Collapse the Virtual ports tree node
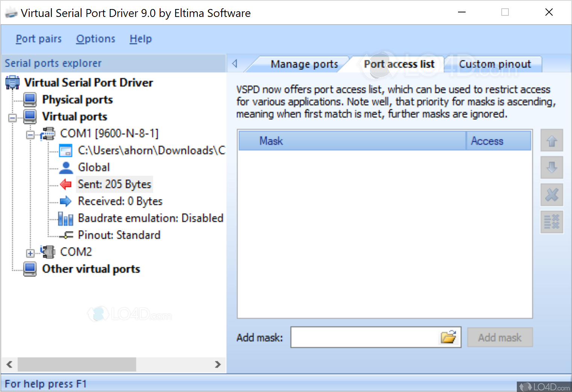The width and height of the screenshot is (572, 392). [x=12, y=118]
